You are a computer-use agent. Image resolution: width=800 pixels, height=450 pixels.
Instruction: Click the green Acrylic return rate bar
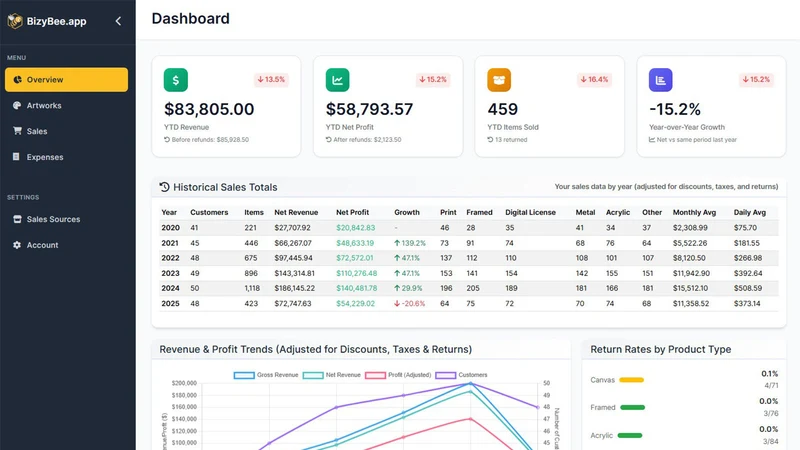630,436
